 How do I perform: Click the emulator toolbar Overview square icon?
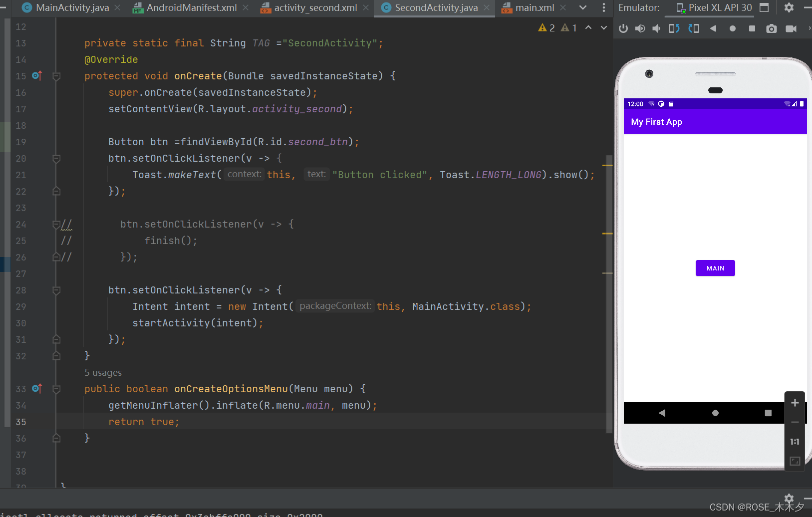pos(752,28)
